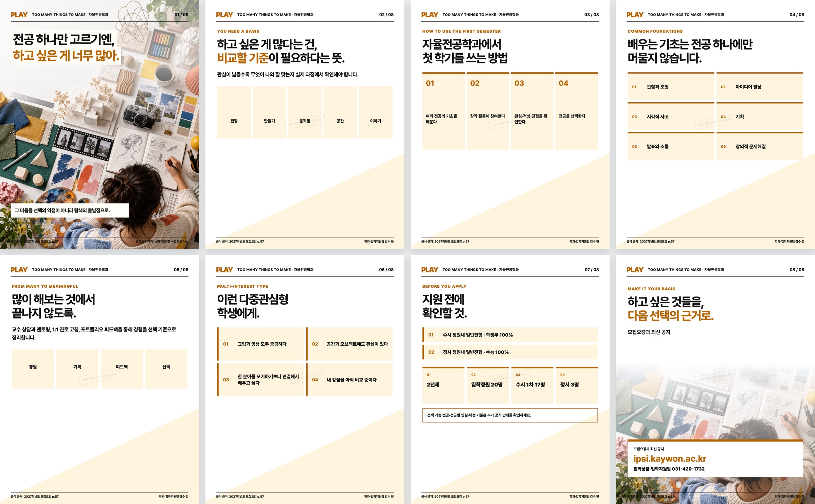Viewport: 815px width, 504px height.
Task: Click item "공간과 오브젝트에도 관심이 있다"
Action: 349,344
